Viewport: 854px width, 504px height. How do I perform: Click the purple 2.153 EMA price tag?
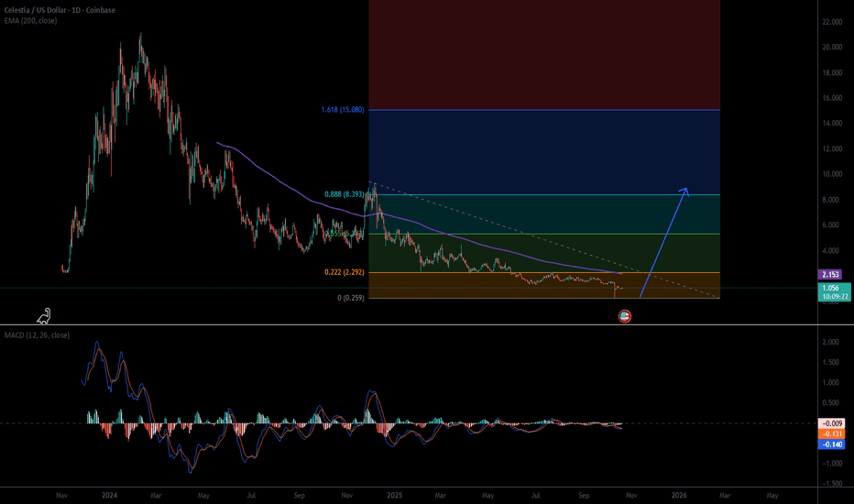(830, 274)
